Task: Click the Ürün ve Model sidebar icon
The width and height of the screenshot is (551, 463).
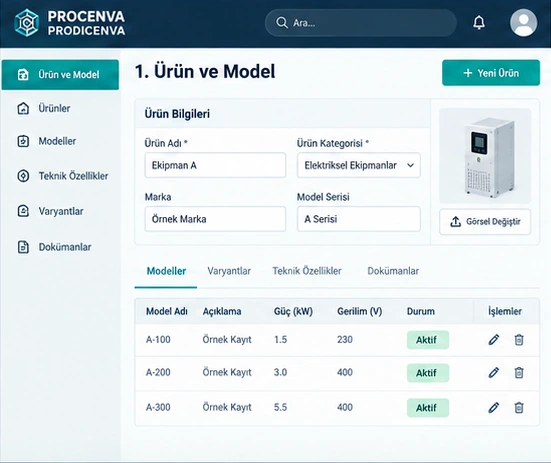Action: tap(23, 74)
